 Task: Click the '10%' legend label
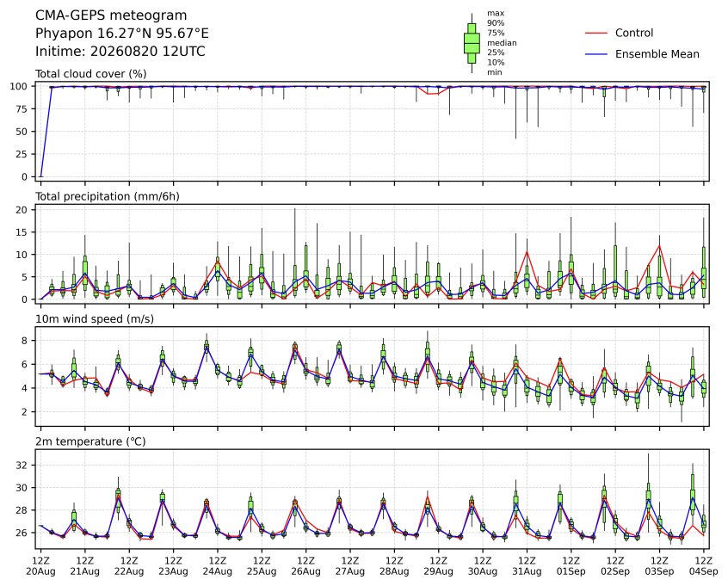[x=496, y=62]
